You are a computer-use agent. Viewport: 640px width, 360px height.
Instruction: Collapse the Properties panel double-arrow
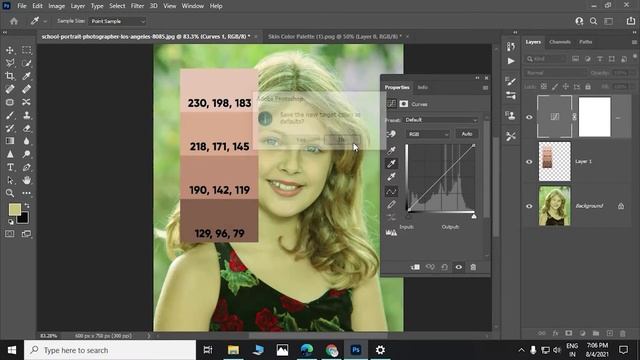[477, 78]
